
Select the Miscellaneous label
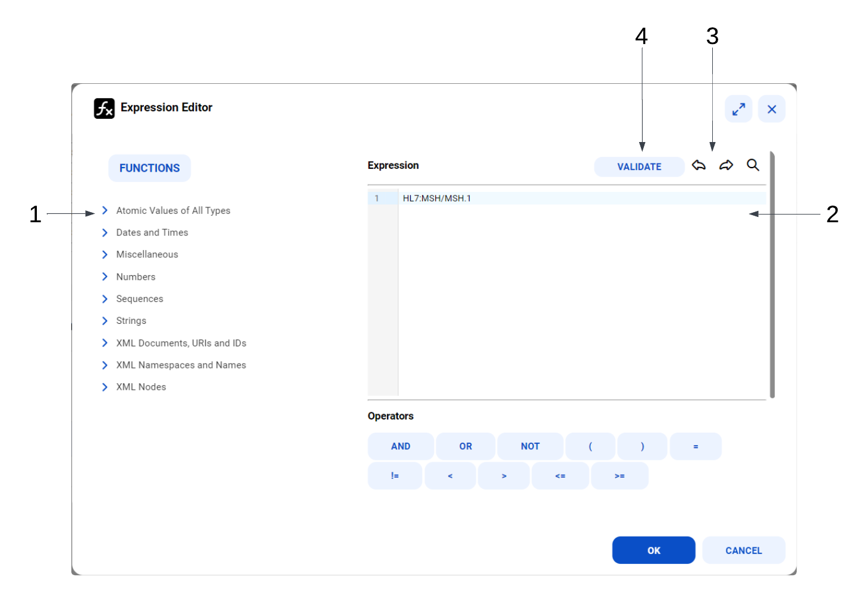pos(147,254)
